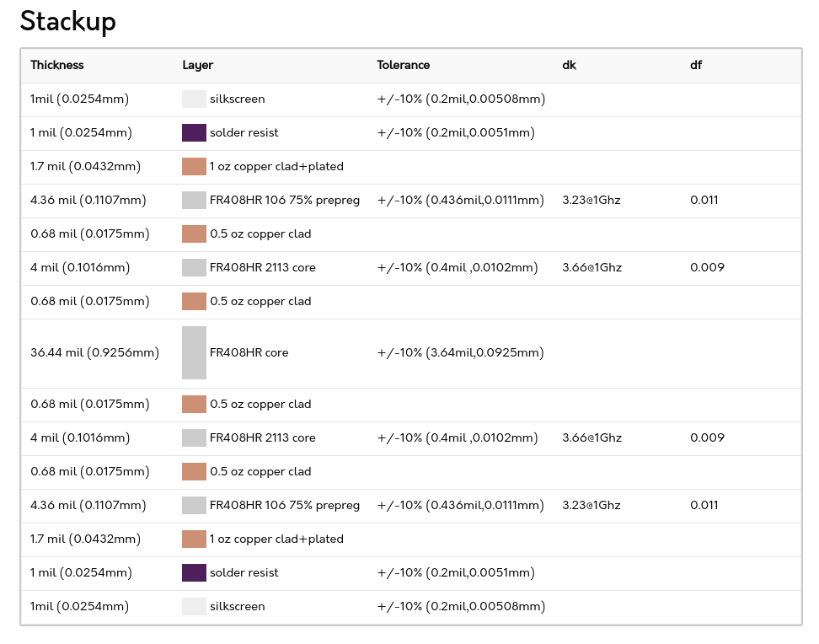Click the FR408HR core layer name
The image size is (819, 644).
[249, 353]
